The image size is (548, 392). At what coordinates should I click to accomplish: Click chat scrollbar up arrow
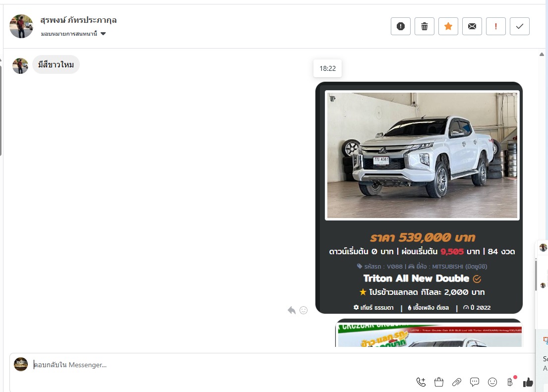point(542,54)
